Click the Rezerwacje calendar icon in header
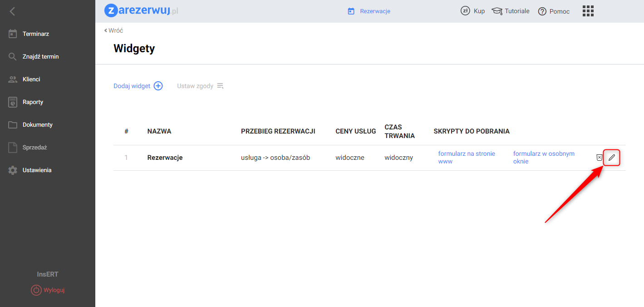The image size is (644, 307). click(x=351, y=11)
